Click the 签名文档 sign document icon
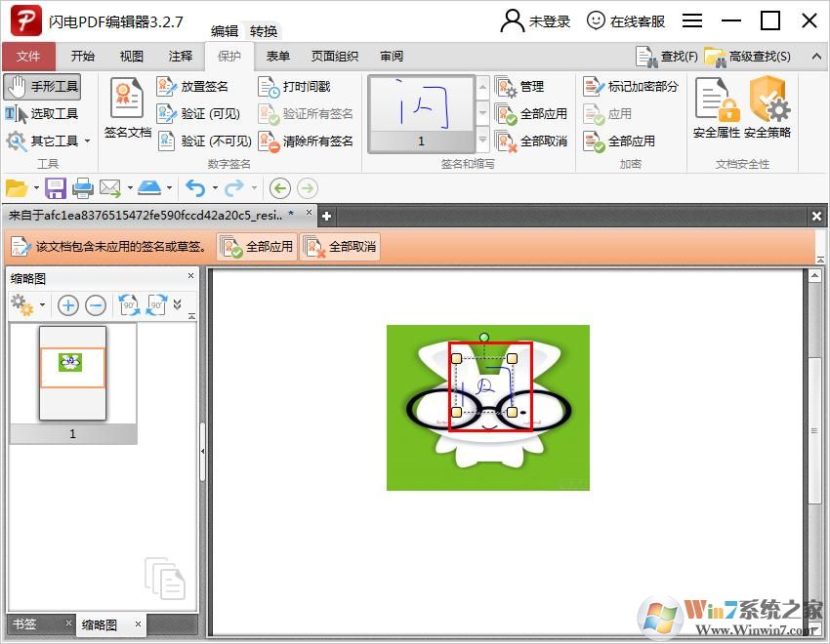This screenshot has width=830, height=644. pos(127,107)
